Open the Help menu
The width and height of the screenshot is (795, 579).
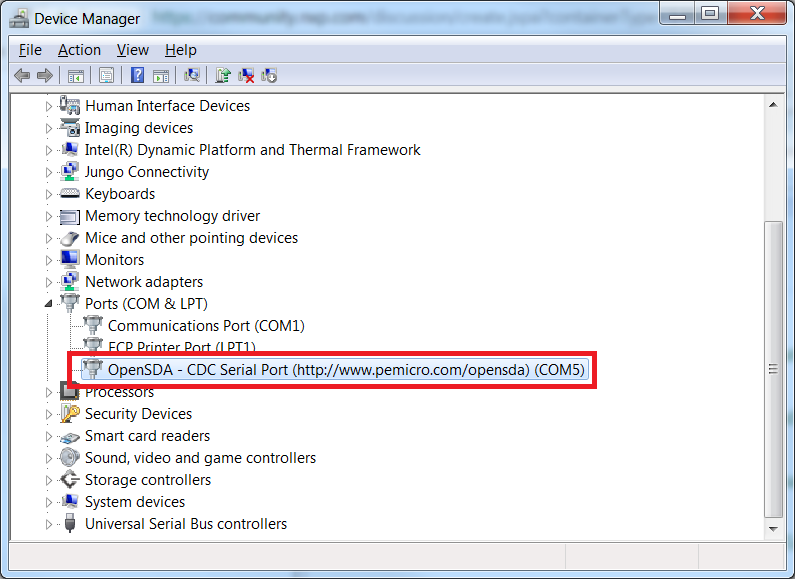[x=180, y=50]
